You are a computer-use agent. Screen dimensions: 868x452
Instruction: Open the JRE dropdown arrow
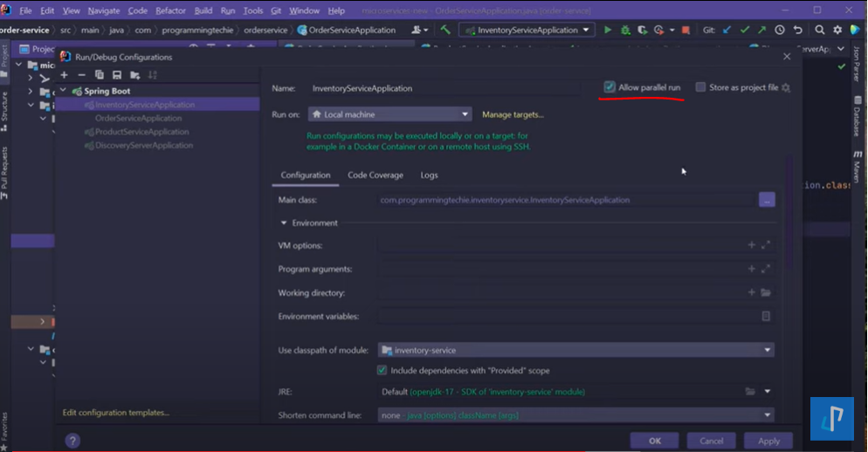tap(768, 392)
